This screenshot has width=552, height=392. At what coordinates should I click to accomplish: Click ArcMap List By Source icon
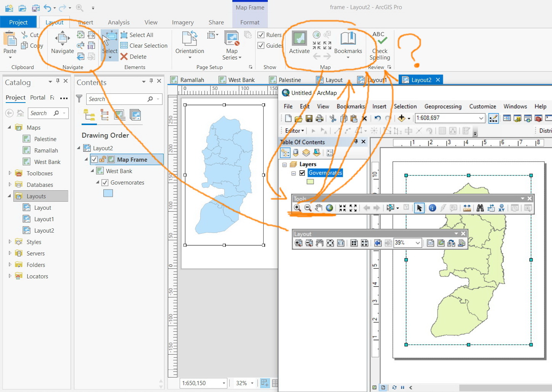click(296, 153)
